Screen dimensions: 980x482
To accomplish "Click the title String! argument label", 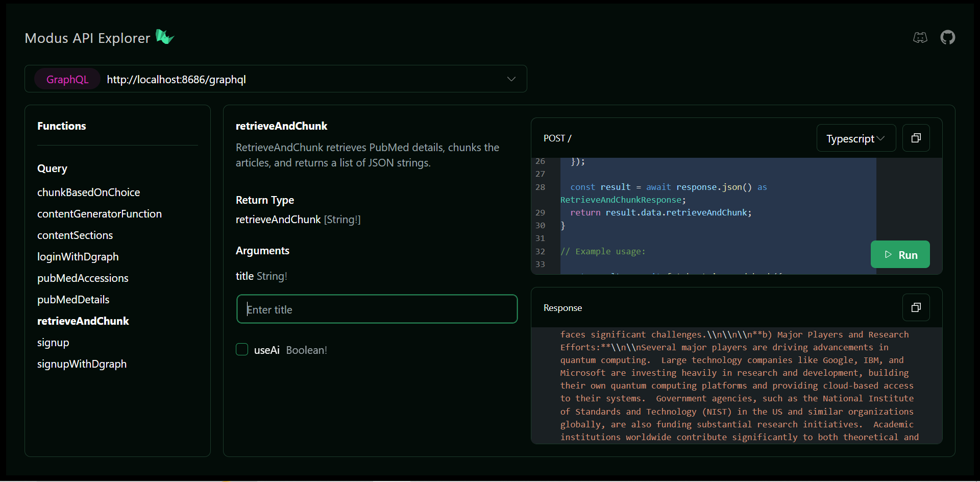I will tap(261, 276).
